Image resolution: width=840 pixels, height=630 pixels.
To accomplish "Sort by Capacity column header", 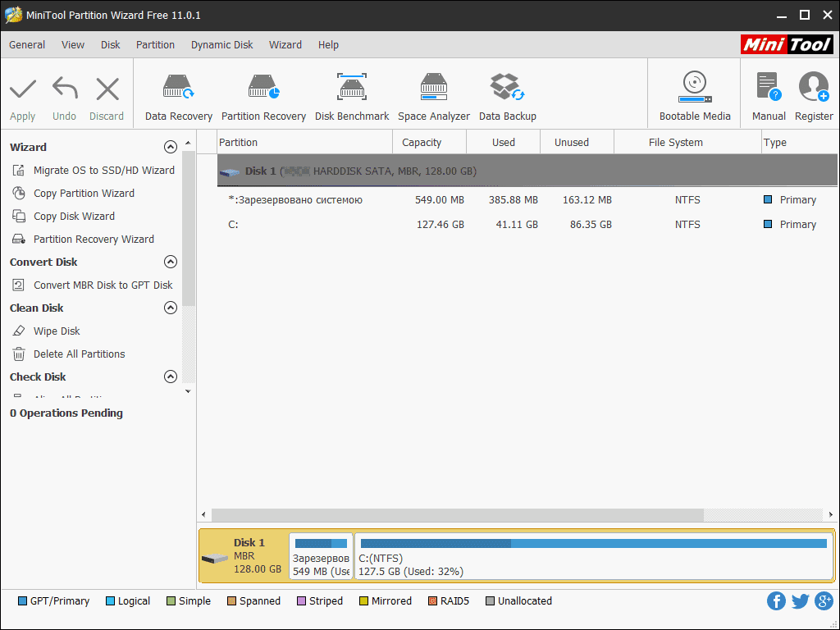I will pyautogui.click(x=430, y=143).
